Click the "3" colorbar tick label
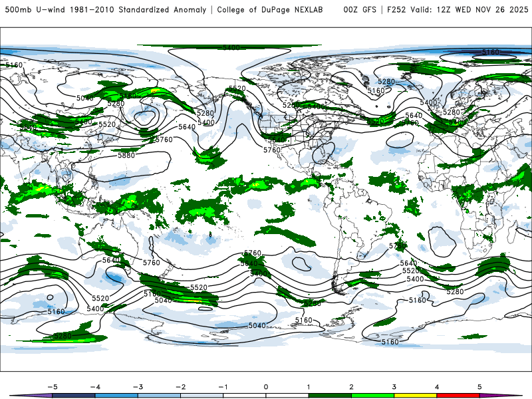This screenshot has height=399, width=532. pyautogui.click(x=394, y=387)
